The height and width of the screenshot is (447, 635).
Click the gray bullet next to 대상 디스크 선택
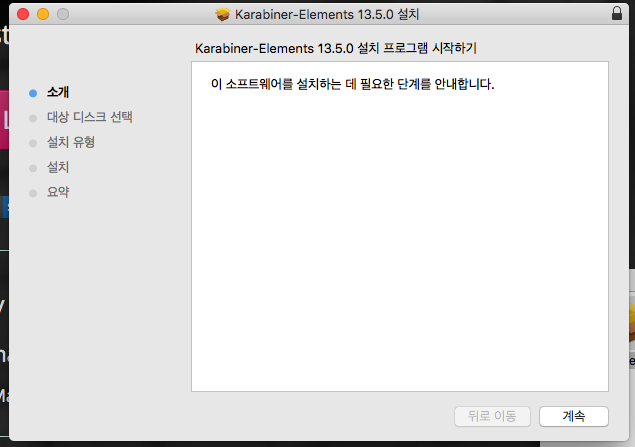(x=33, y=118)
